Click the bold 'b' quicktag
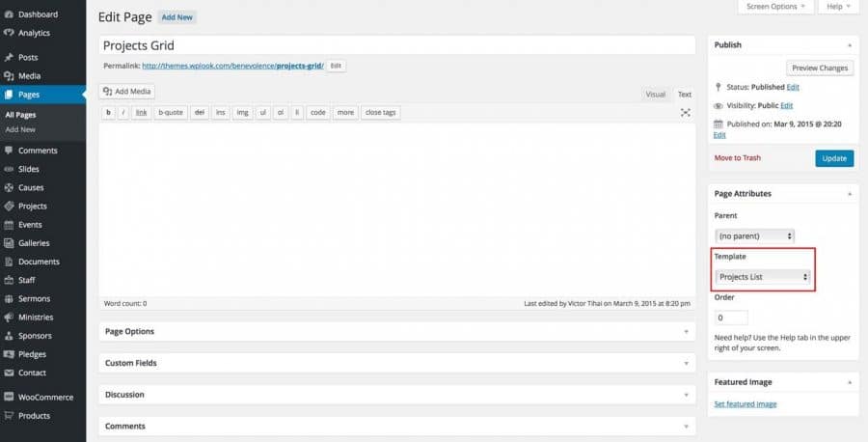The width and height of the screenshot is (868, 442). (x=108, y=113)
